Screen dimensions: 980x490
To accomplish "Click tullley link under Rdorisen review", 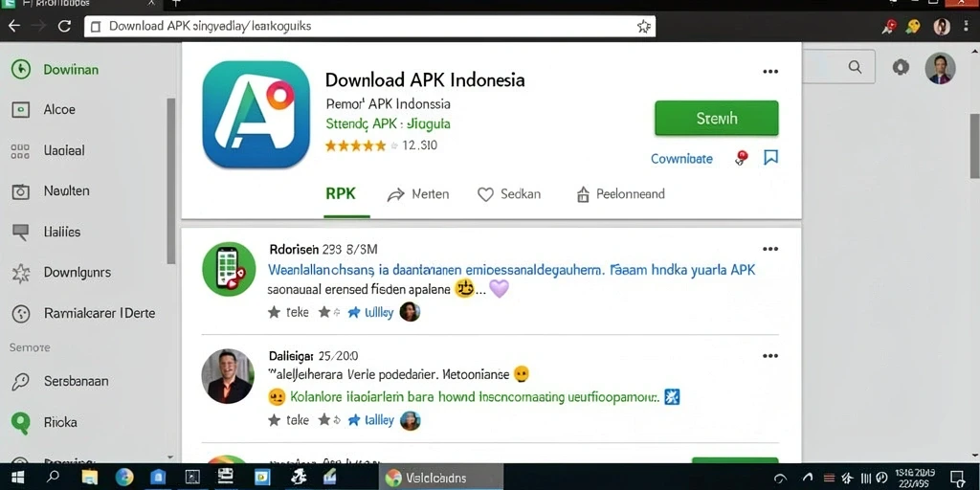I will click(370, 313).
